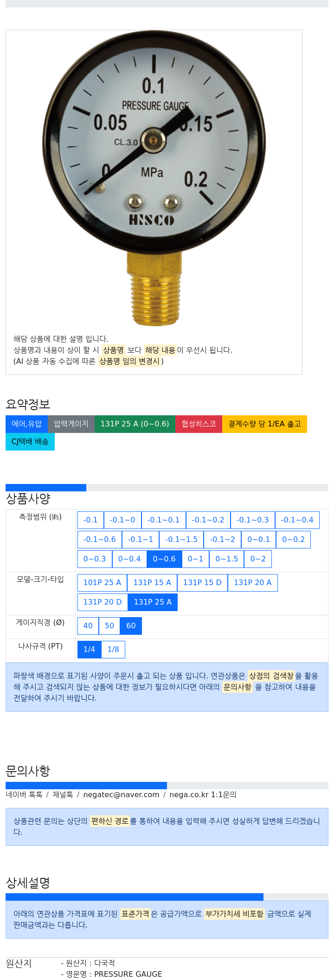
Task: Choose 1/8 PT thread size
Action: coord(113,650)
